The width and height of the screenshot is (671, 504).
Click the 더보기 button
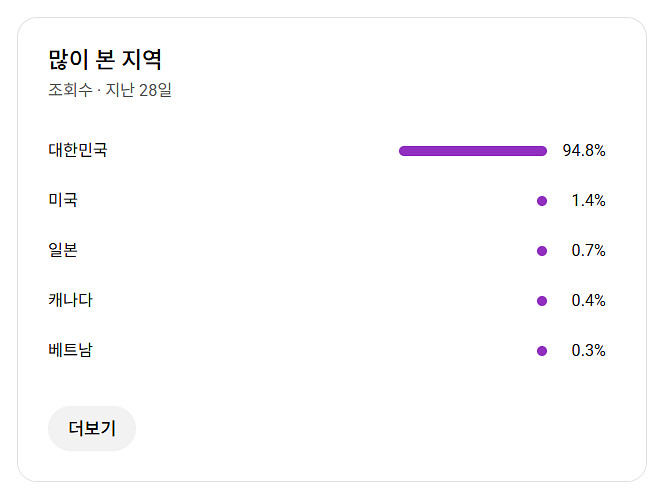92,429
